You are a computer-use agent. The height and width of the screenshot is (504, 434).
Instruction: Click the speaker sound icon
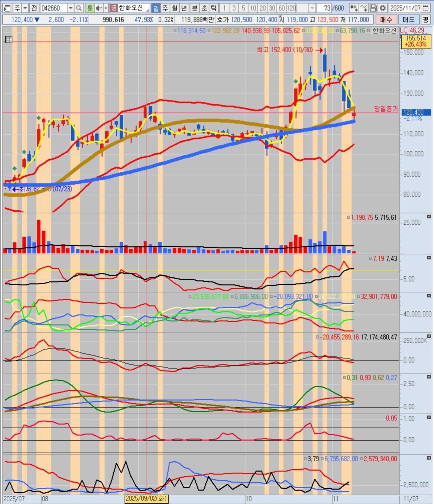[99, 8]
